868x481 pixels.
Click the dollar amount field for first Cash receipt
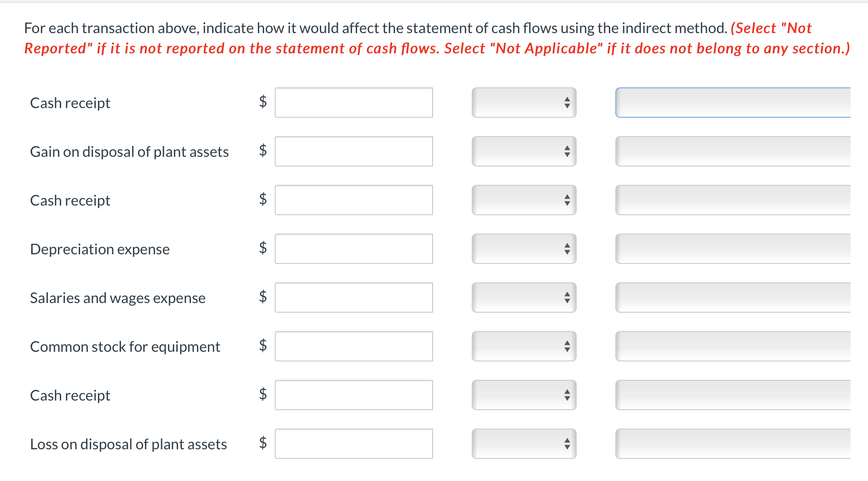(353, 103)
